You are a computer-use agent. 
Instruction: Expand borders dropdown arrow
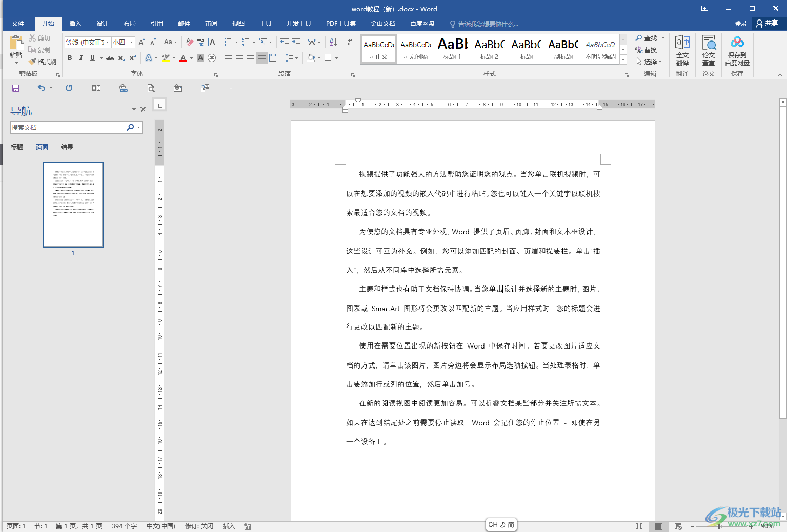click(x=337, y=58)
